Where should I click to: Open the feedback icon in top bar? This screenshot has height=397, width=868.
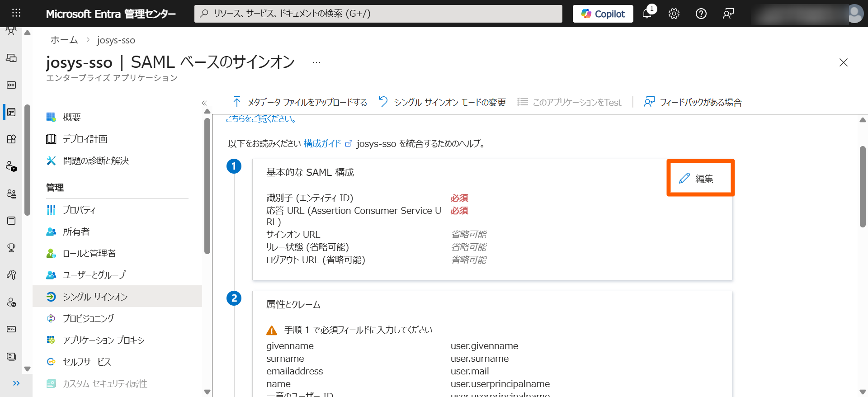(x=728, y=14)
